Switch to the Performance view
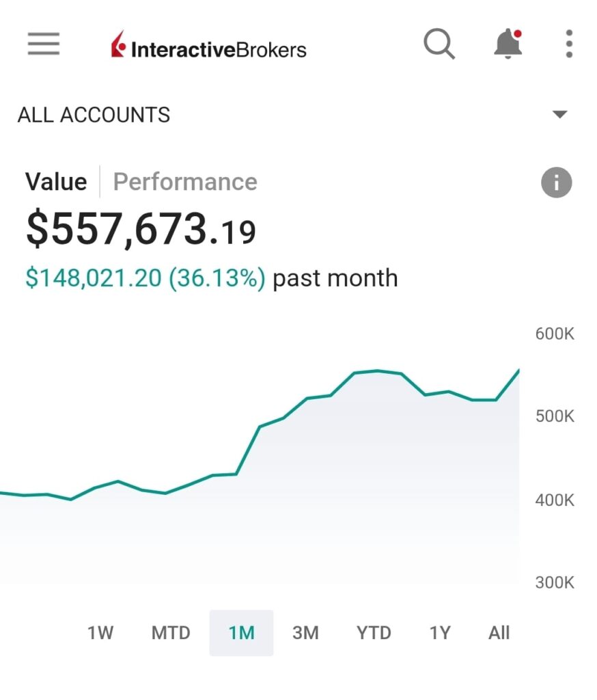The image size is (597, 700). click(185, 182)
